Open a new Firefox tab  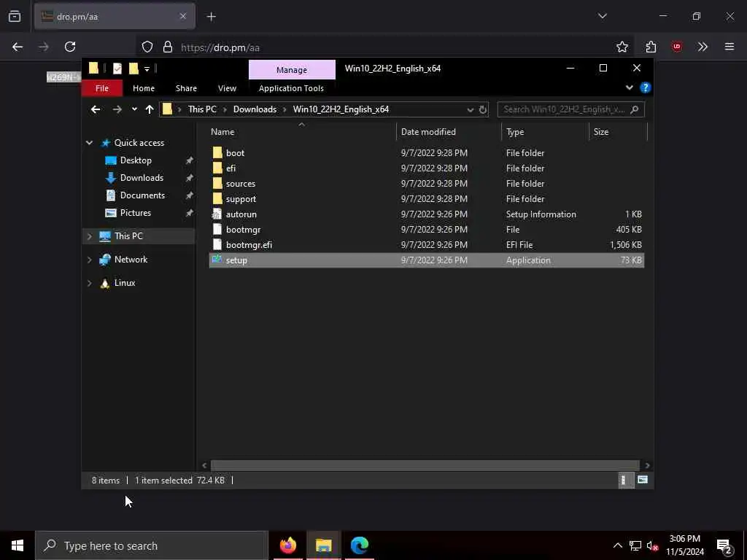point(211,17)
